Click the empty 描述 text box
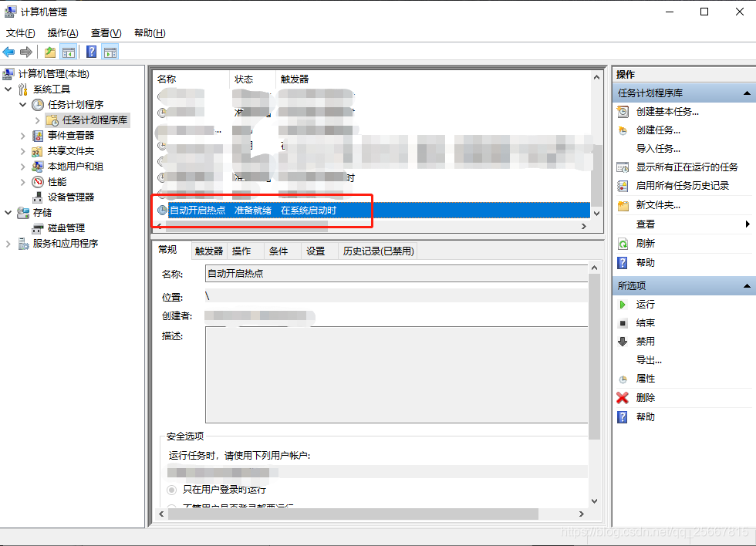This screenshot has width=756, height=546. [397, 375]
